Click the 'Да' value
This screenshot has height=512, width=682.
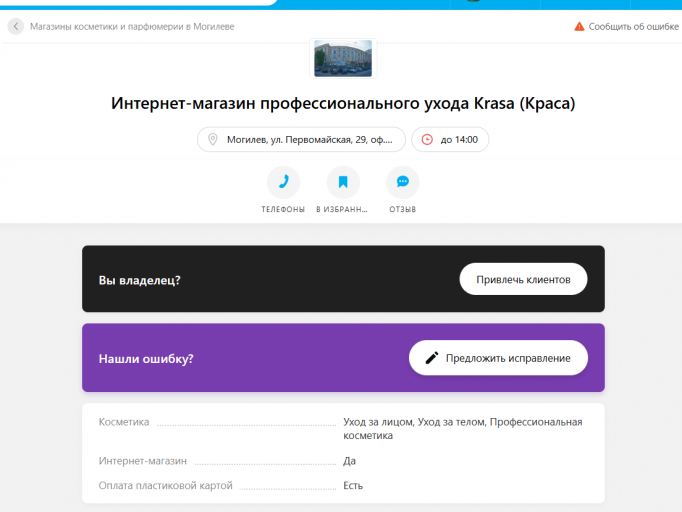tap(349, 461)
